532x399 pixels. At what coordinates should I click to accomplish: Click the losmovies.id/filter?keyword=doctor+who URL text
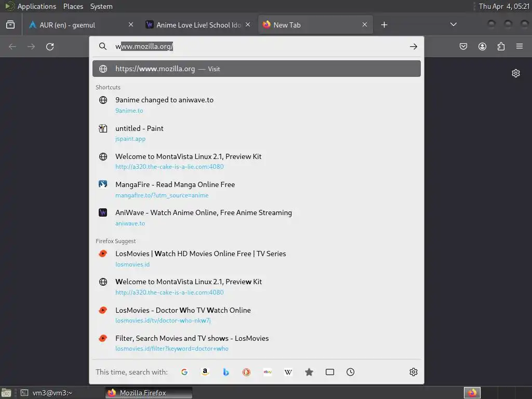tap(171, 349)
